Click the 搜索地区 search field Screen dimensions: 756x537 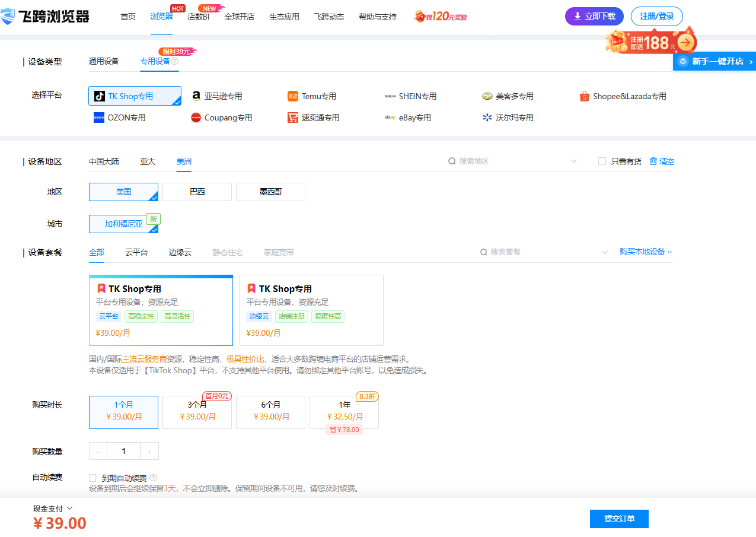[x=513, y=161]
